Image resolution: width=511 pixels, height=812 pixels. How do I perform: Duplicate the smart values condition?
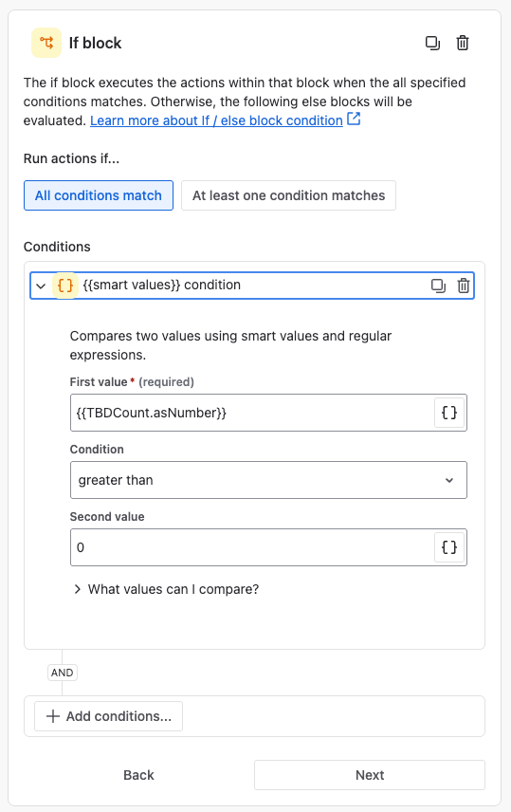point(438,286)
